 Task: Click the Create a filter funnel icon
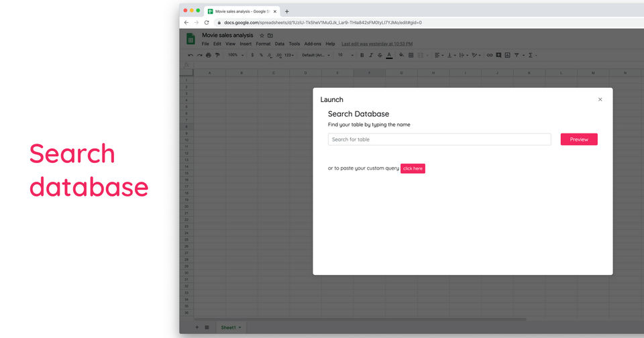[517, 55]
